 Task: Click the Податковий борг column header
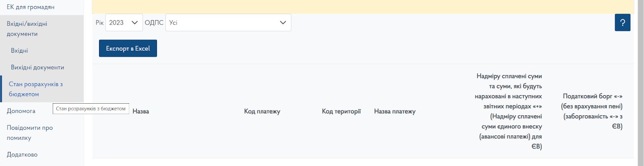pos(592,111)
